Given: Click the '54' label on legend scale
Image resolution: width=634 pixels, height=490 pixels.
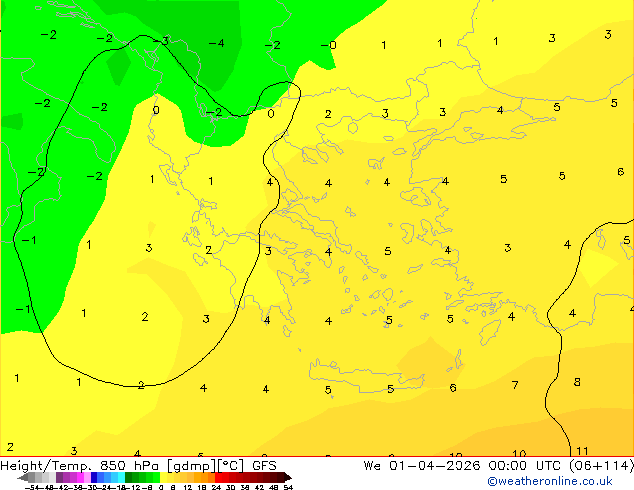Looking at the screenshot, I should click(x=288, y=487).
